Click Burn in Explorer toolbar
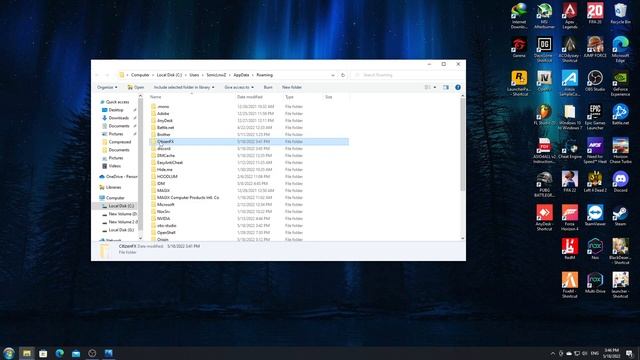The width and height of the screenshot is (640, 360). click(268, 87)
